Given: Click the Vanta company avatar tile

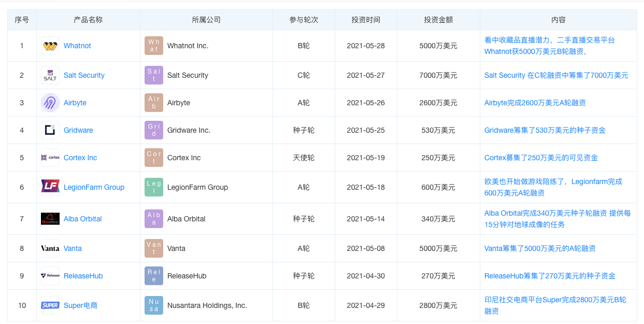Looking at the screenshot, I should [x=154, y=248].
